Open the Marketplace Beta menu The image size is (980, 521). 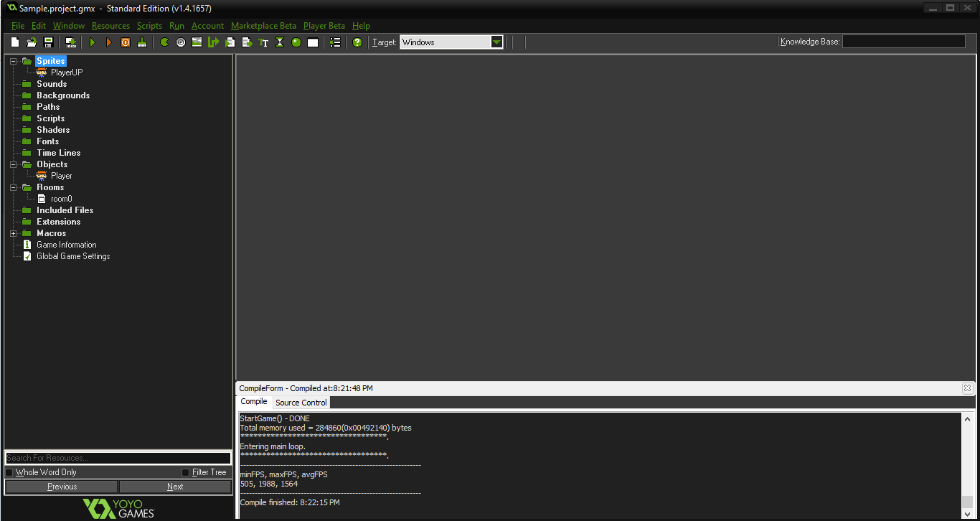[x=263, y=26]
